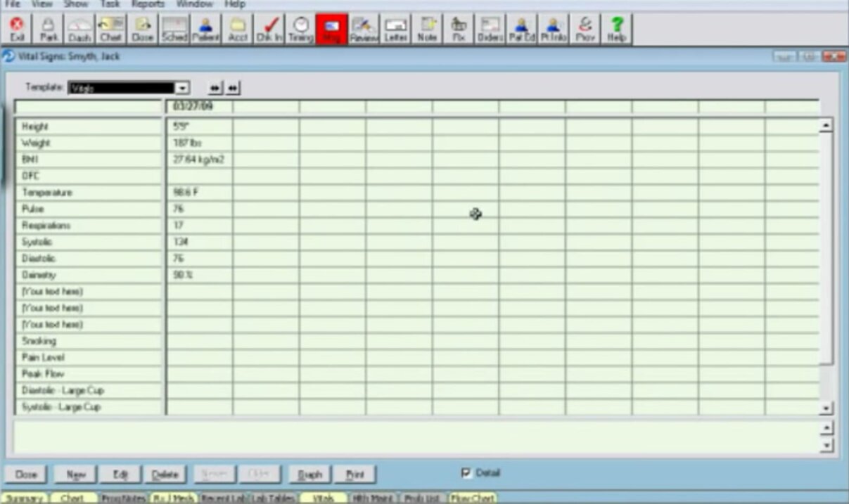The width and height of the screenshot is (849, 504).
Task: Expand the Template dropdown
Action: (182, 88)
